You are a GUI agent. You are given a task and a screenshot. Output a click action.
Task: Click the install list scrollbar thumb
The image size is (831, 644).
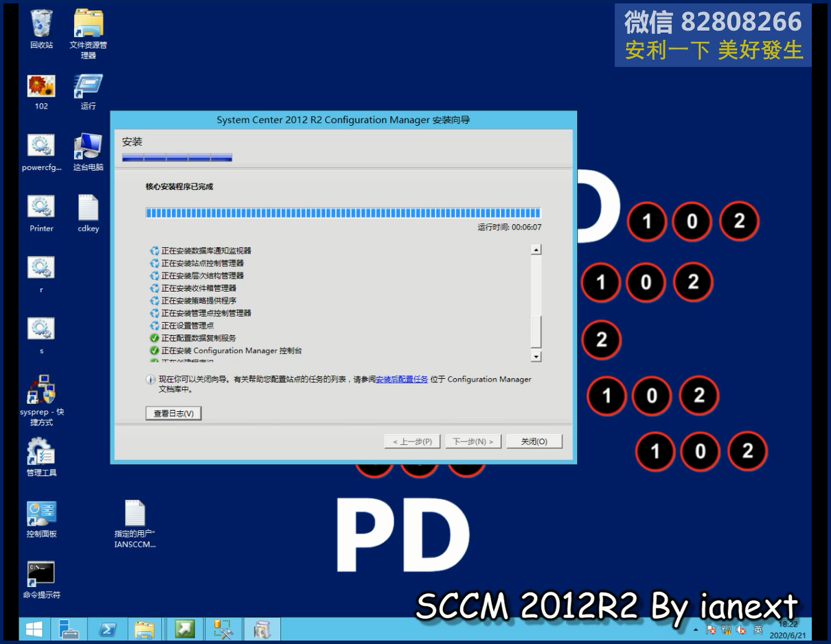[536, 332]
